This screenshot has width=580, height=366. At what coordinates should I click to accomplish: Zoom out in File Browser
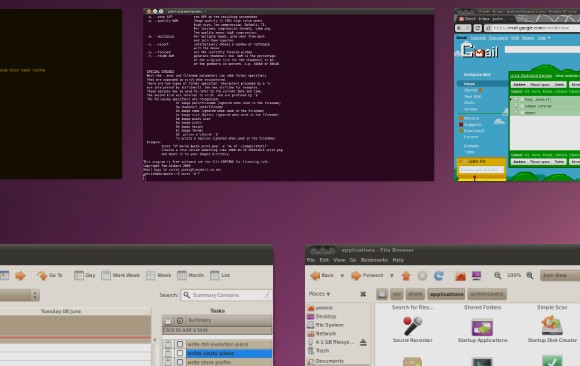coord(498,275)
